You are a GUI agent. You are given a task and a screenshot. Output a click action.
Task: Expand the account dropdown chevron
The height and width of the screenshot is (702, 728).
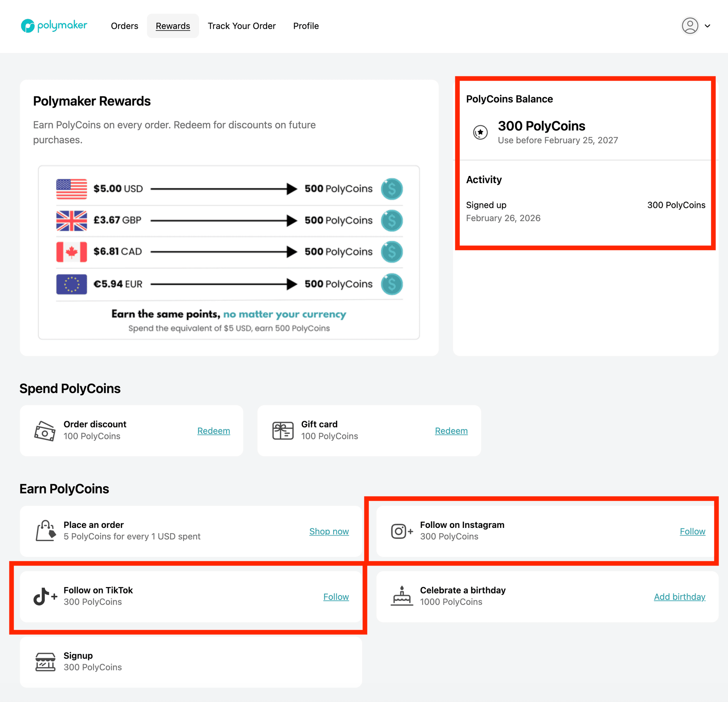point(708,26)
